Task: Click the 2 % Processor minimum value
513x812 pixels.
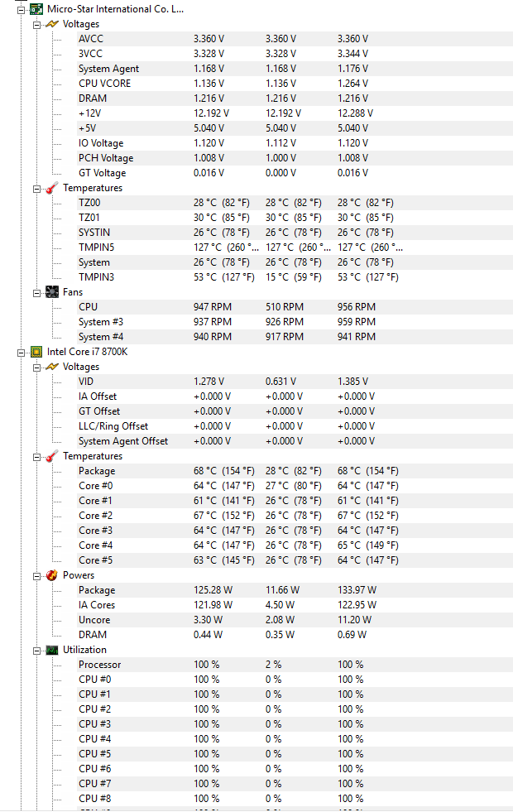Action: tap(274, 665)
